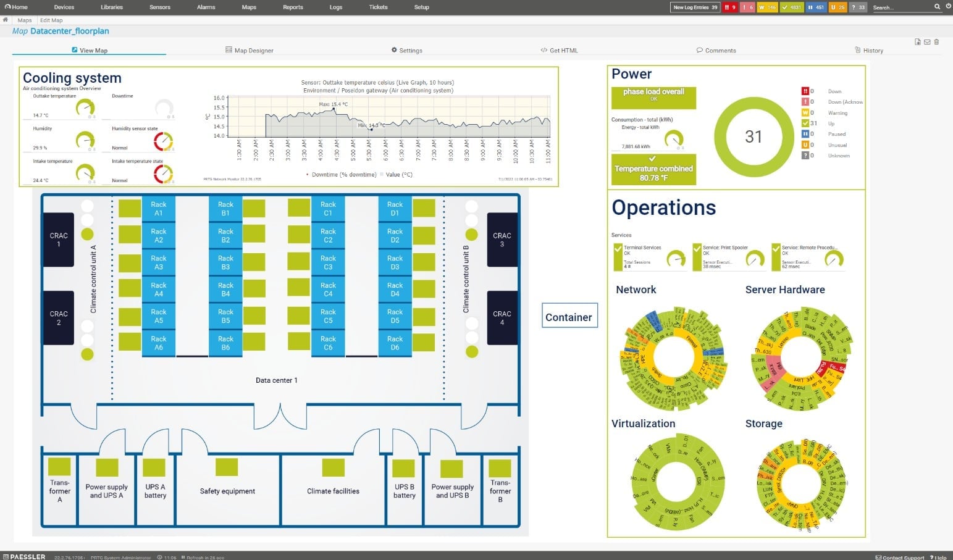This screenshot has width=953, height=560.
Task: Switch to the Map Designer tab
Action: click(250, 51)
